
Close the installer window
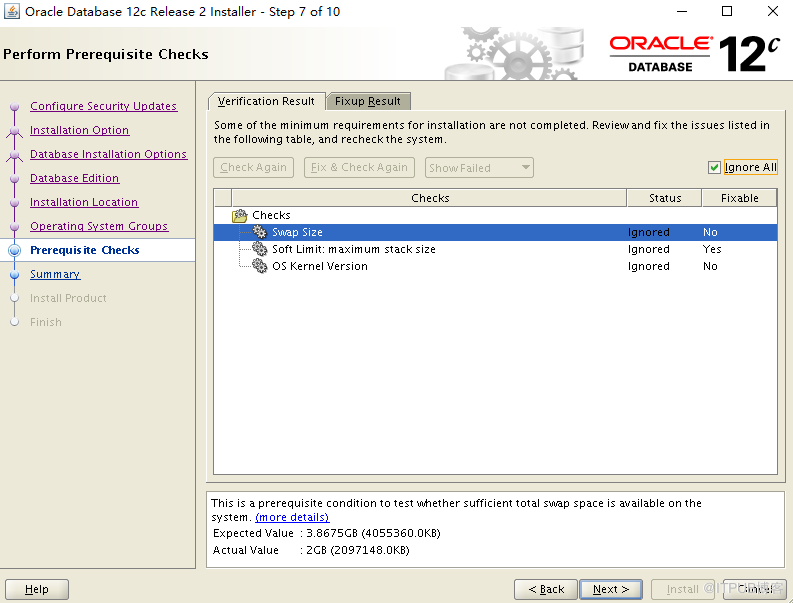(x=773, y=11)
